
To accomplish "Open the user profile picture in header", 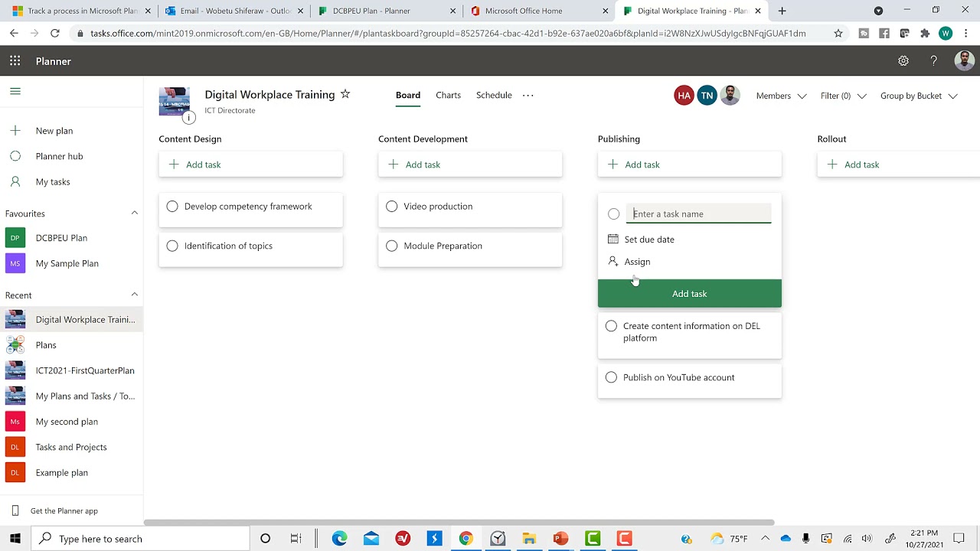I will 965,61.
